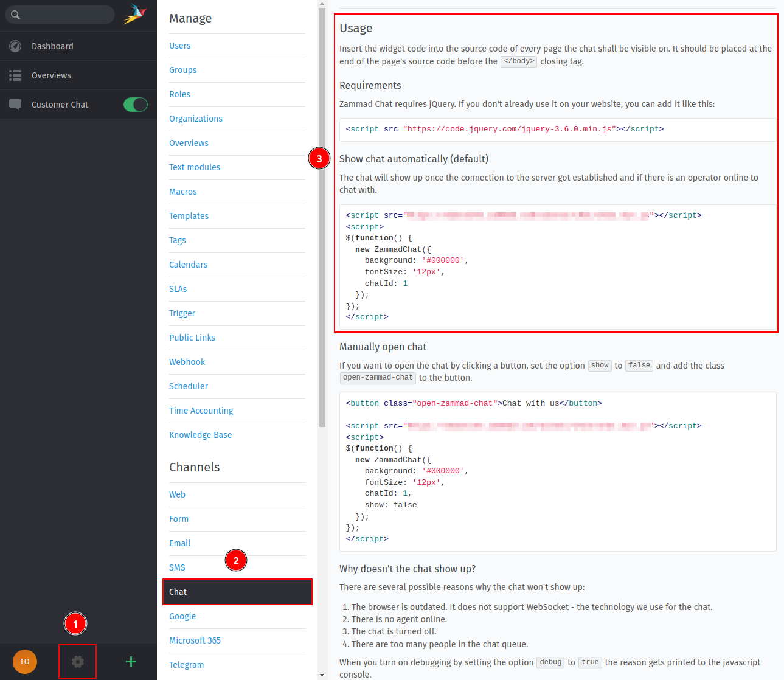
Task: Open Form channel settings
Action: (x=179, y=519)
